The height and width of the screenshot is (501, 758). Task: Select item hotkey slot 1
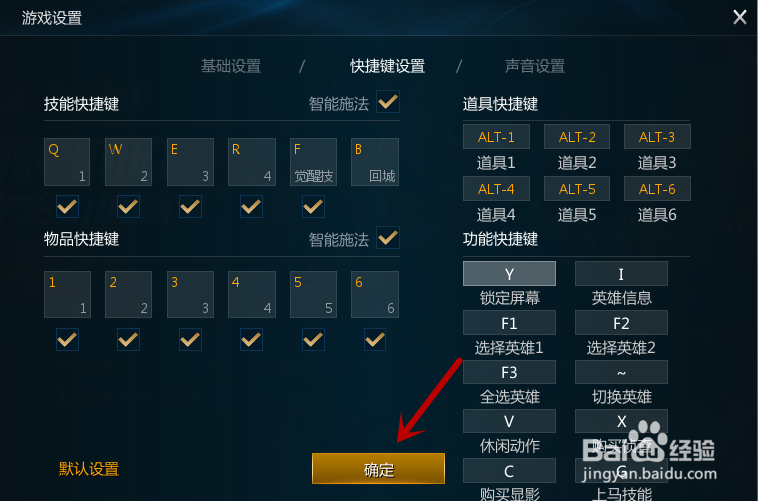coord(67,295)
